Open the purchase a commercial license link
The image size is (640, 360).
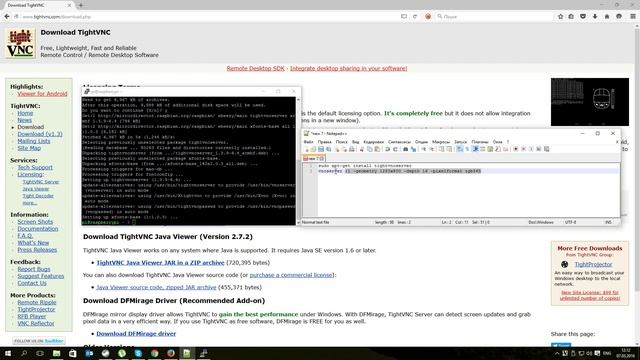coord(291,275)
